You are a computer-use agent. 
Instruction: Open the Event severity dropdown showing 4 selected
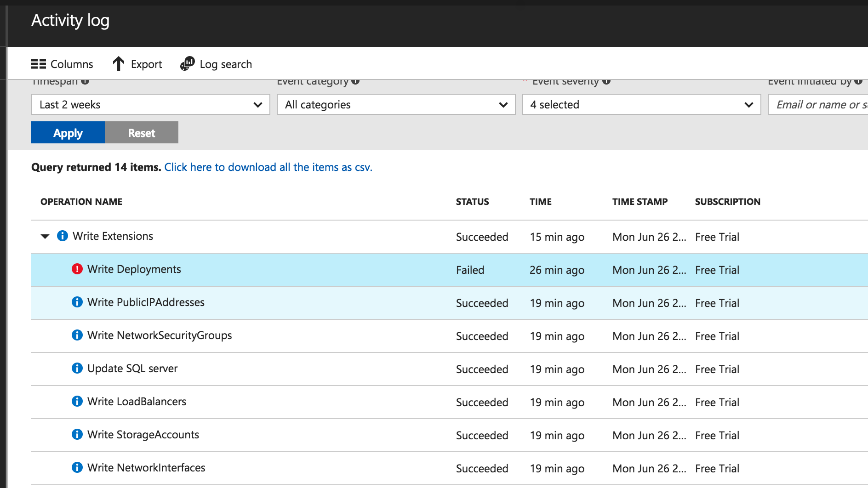641,104
